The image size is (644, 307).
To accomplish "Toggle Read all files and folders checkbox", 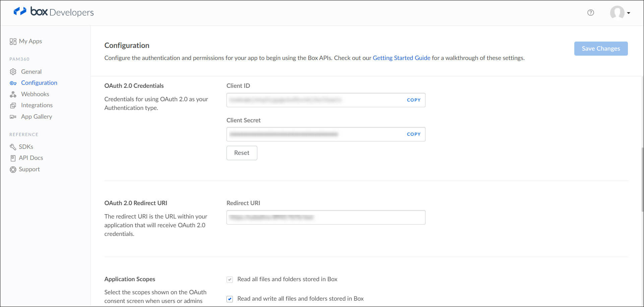I will point(230,280).
